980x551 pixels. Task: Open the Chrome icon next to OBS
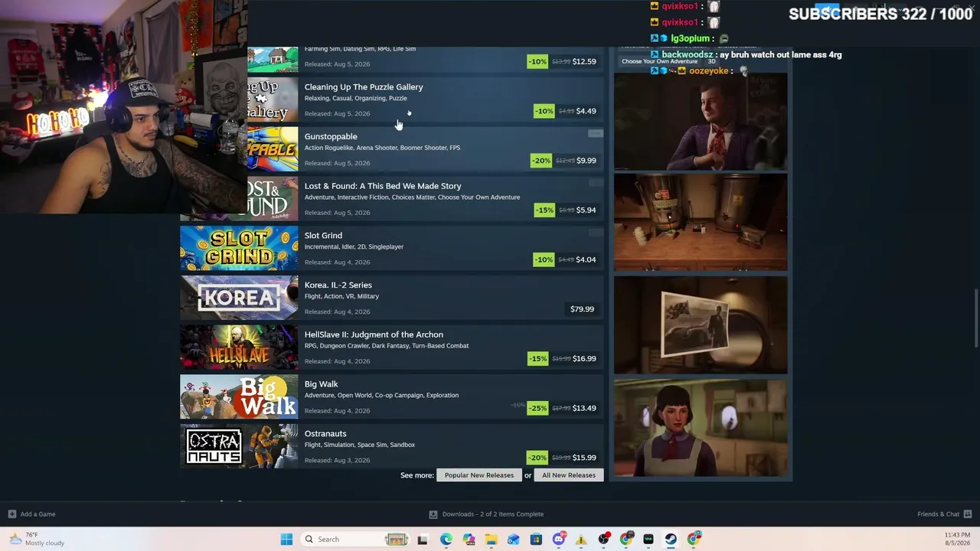pyautogui.click(x=626, y=540)
